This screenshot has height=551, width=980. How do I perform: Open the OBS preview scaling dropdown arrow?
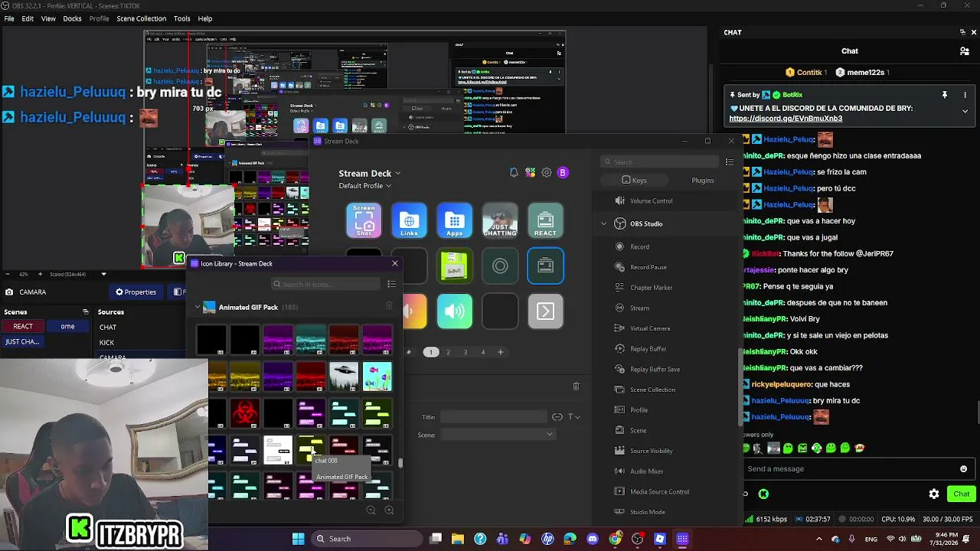(x=103, y=274)
